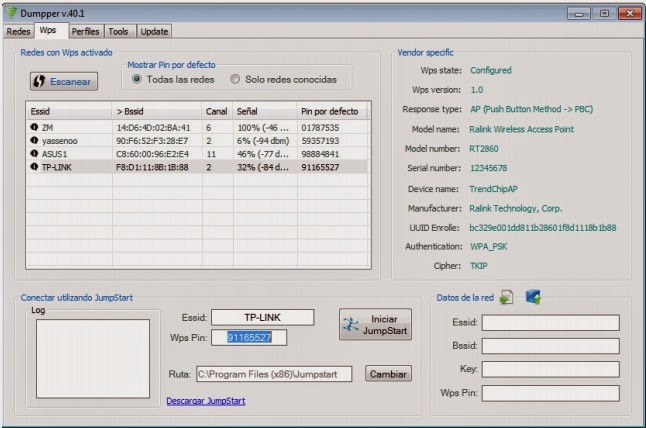646x428 pixels.
Task: Sort by Señal column header
Action: pos(264,111)
